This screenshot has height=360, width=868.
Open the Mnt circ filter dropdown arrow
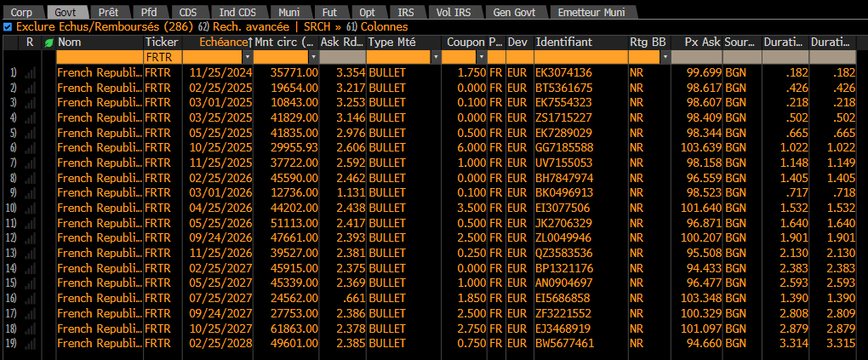(313, 57)
